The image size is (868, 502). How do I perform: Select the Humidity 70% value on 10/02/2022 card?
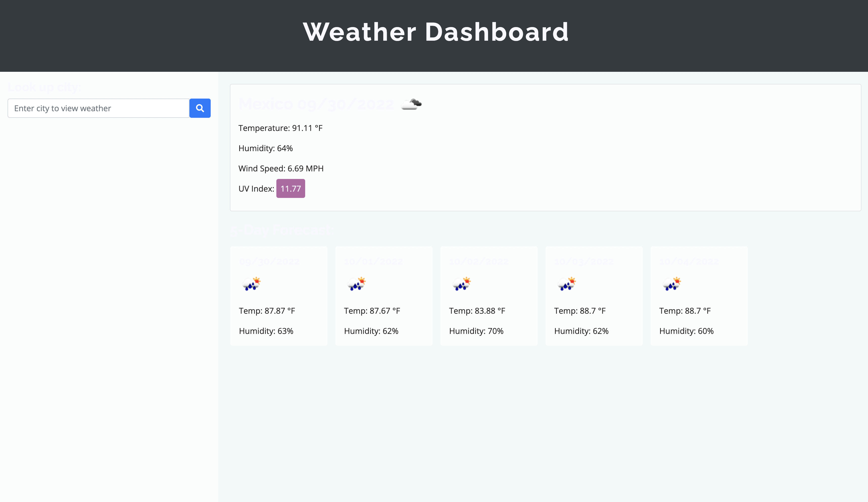[x=476, y=331]
